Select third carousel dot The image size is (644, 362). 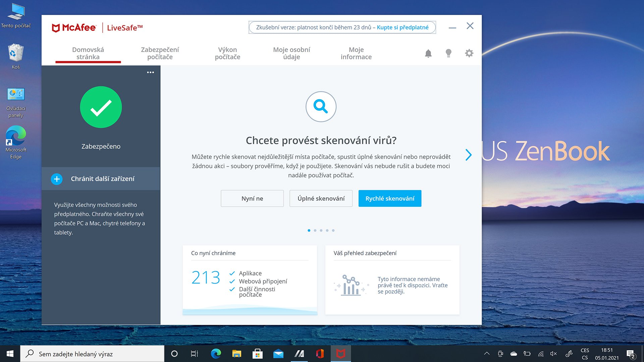point(321,230)
